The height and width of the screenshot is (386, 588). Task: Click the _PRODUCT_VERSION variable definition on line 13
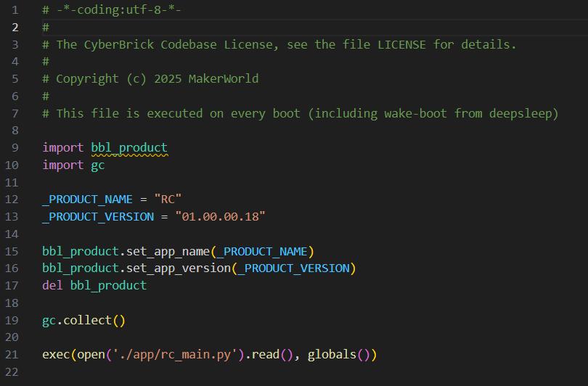click(x=98, y=217)
